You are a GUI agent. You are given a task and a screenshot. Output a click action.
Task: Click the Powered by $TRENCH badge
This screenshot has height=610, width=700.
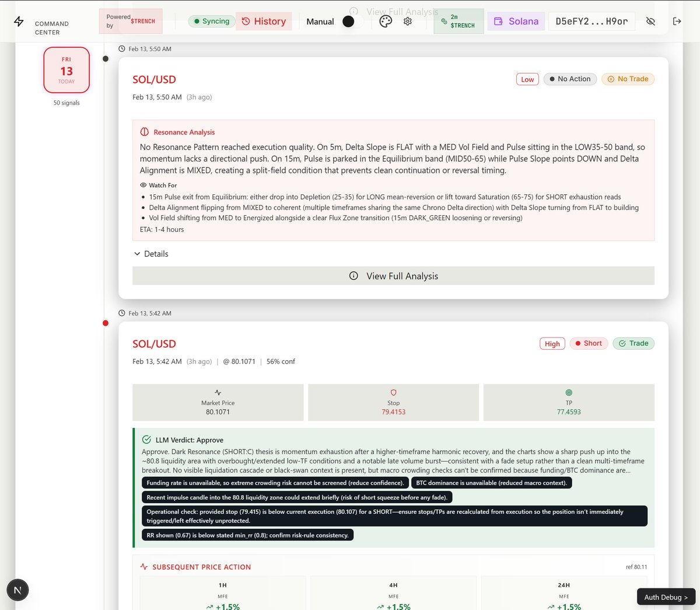131,21
